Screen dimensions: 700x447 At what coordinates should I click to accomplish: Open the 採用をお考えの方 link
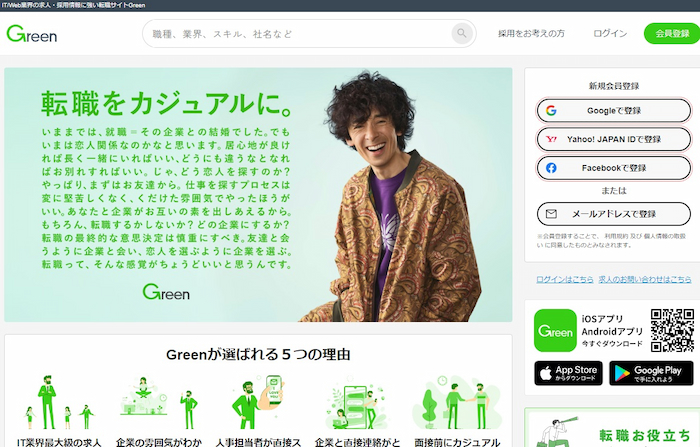(x=531, y=33)
